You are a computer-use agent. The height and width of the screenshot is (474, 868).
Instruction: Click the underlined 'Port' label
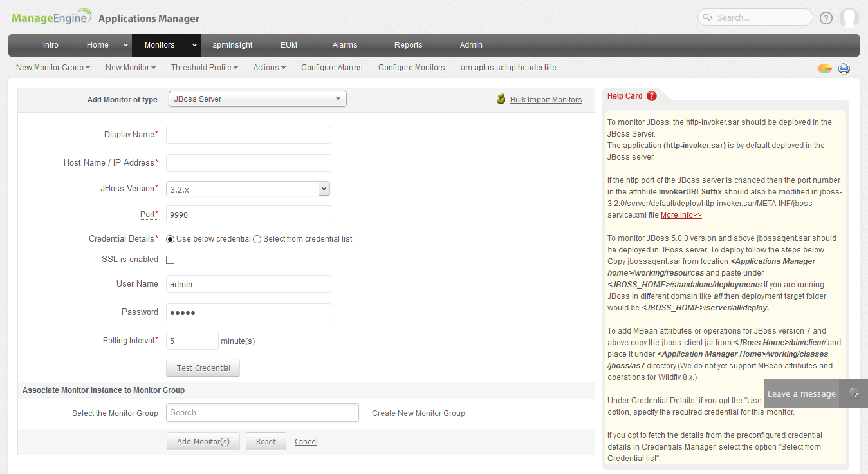(x=147, y=214)
